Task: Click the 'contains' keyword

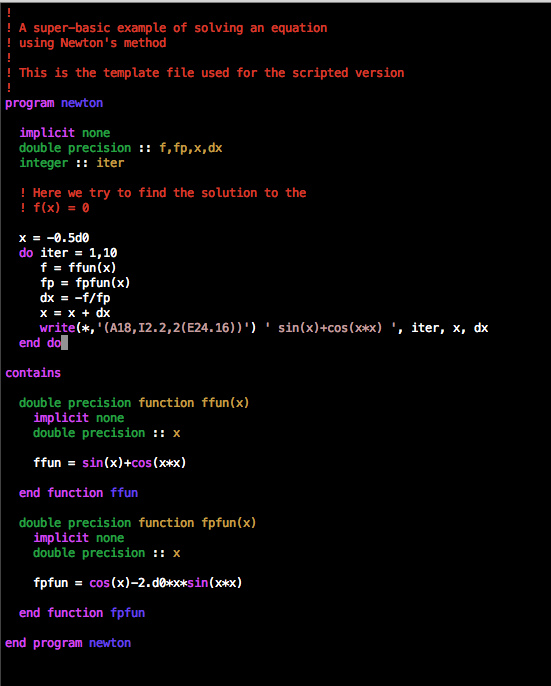Action: pyautogui.click(x=33, y=373)
